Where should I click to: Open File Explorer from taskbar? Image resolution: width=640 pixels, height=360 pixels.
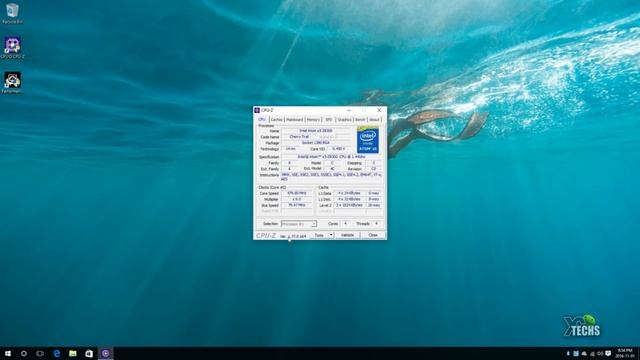[x=73, y=353]
